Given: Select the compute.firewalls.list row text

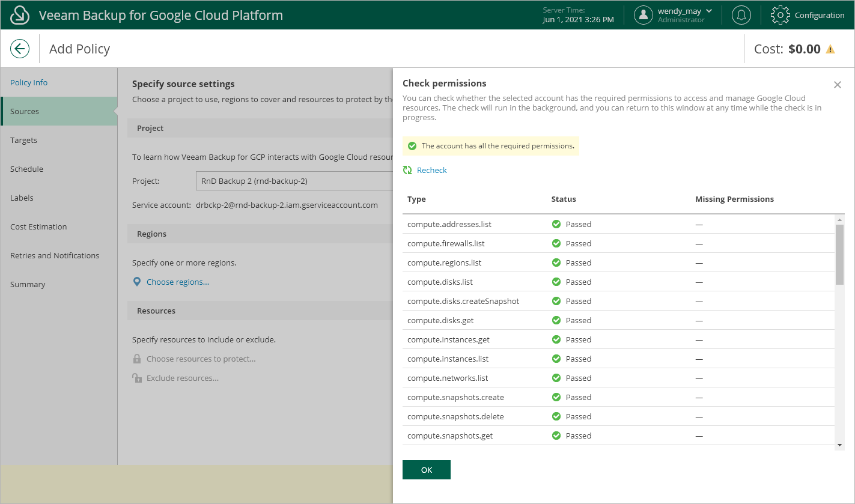Looking at the screenshot, I should 446,243.
